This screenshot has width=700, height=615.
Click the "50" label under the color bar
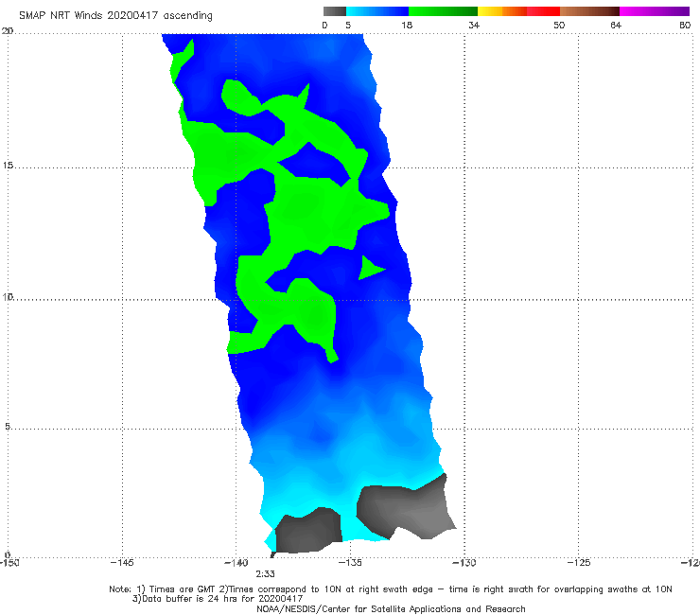click(x=559, y=25)
